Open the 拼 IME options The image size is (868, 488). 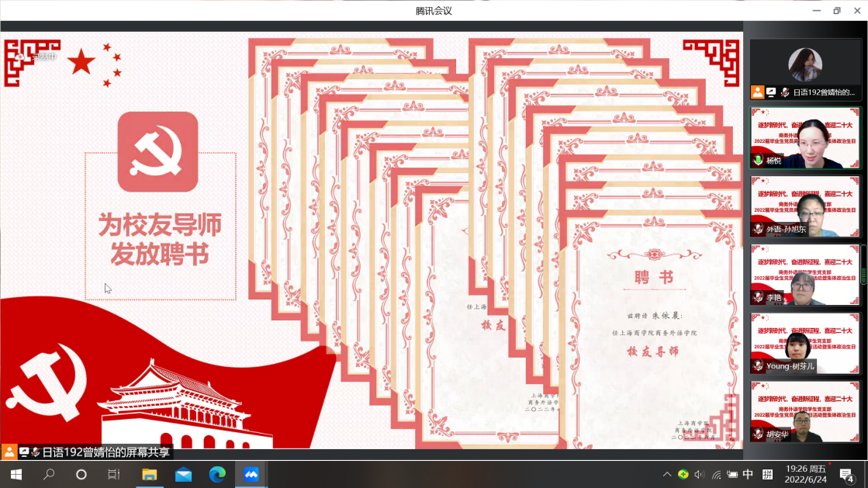(767, 475)
